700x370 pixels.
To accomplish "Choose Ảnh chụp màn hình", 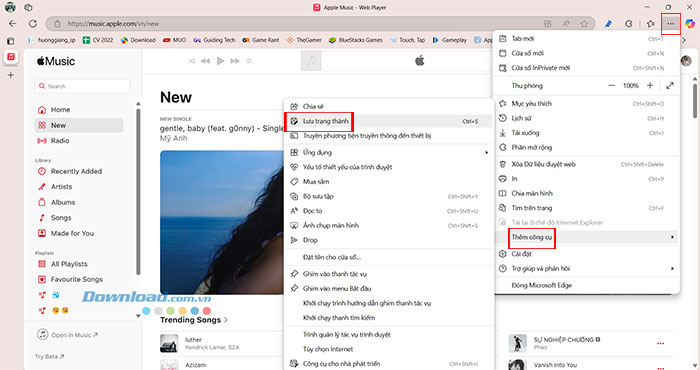I will 389,225.
